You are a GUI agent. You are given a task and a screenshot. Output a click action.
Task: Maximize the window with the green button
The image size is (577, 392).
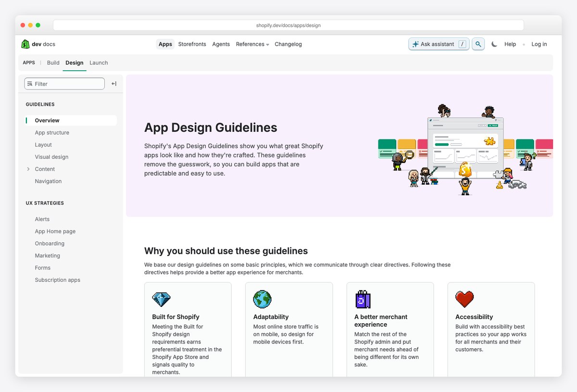pyautogui.click(x=38, y=25)
